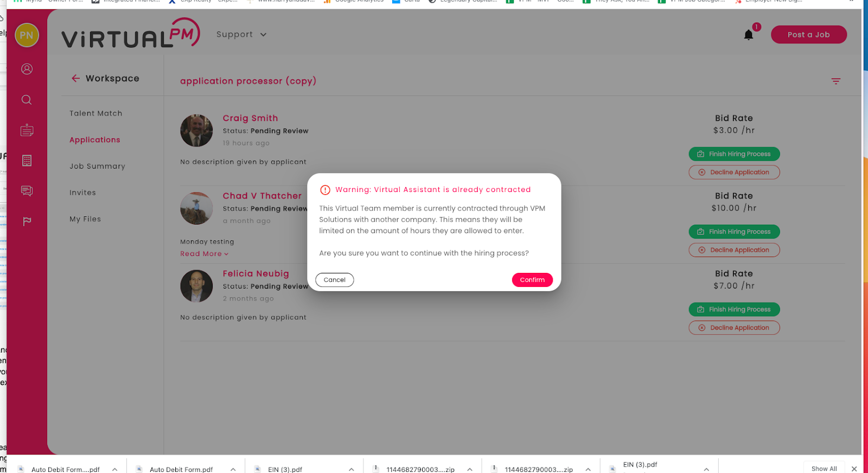
Task: Open the profile icon in the sidebar
Action: 27,69
